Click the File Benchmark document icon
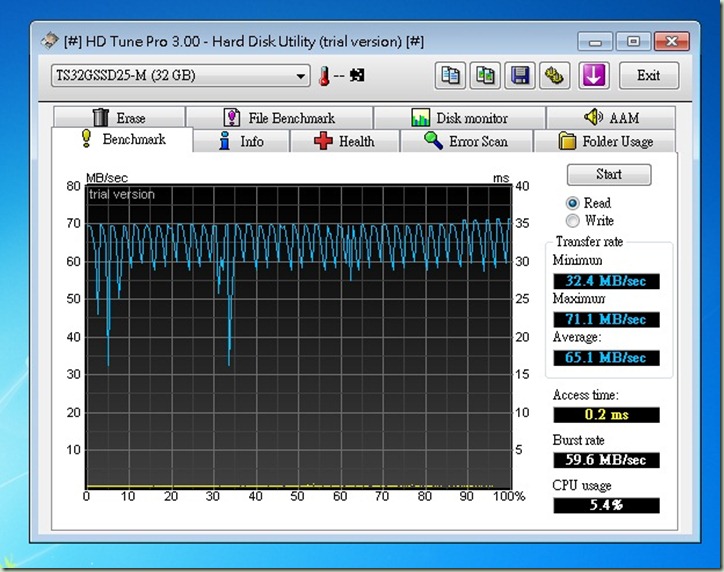 point(231,117)
